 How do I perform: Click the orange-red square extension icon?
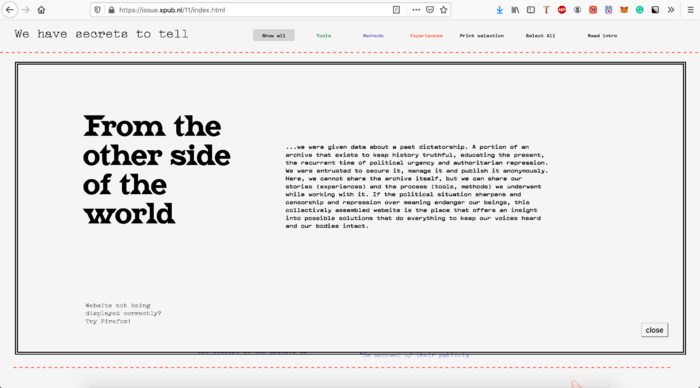(593, 10)
